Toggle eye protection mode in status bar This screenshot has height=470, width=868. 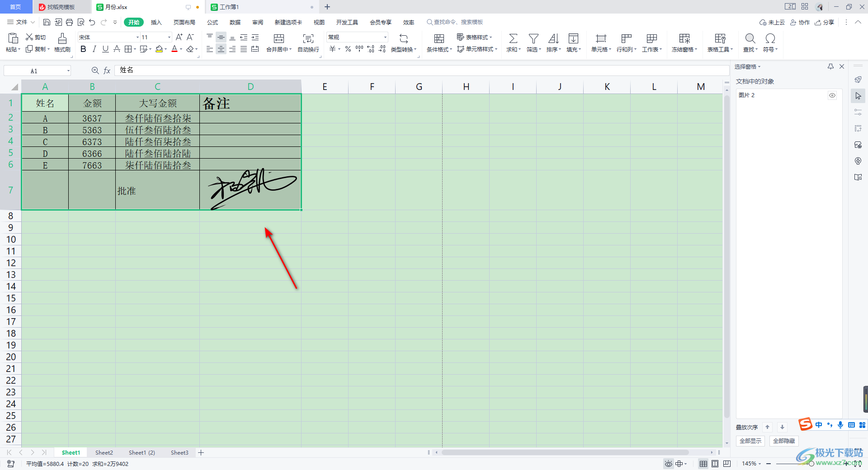click(x=668, y=464)
